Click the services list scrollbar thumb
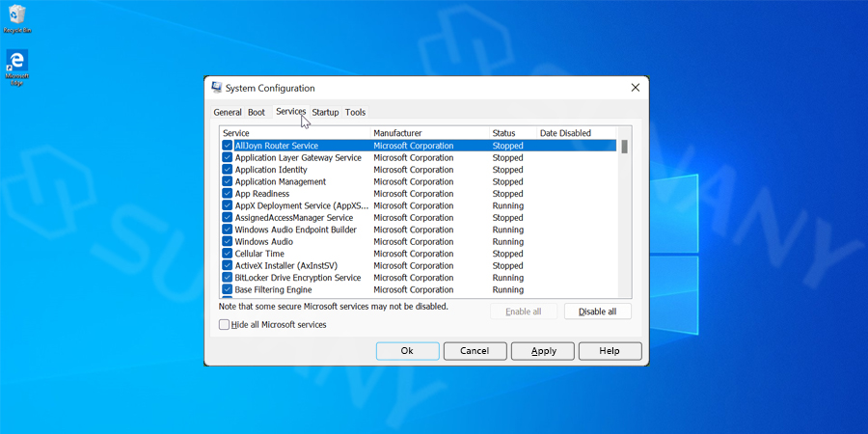The height and width of the screenshot is (434, 868). [x=624, y=147]
